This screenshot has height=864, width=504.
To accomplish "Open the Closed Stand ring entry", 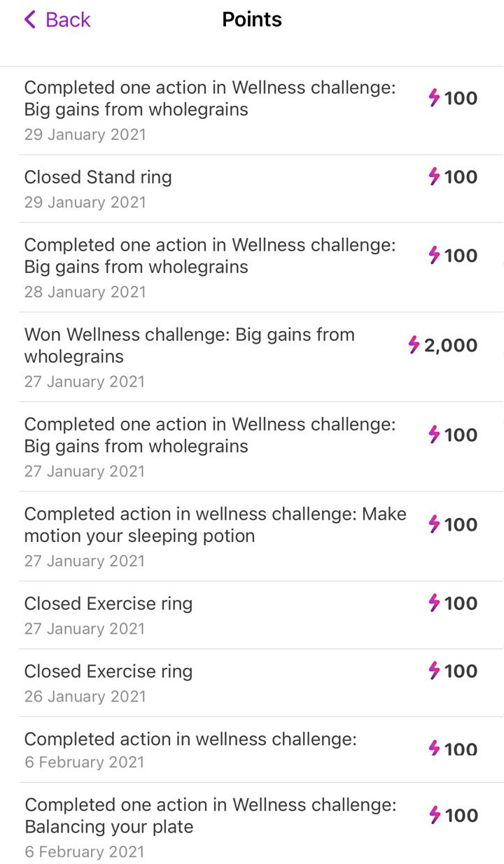I will [98, 177].
